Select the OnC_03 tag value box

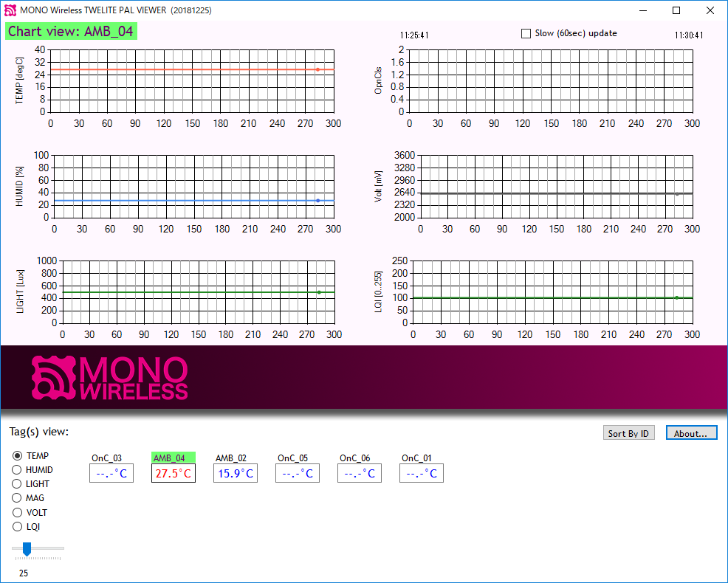click(111, 473)
